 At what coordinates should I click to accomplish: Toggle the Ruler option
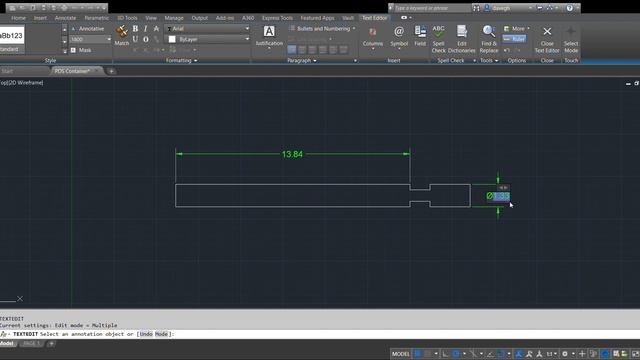[514, 39]
